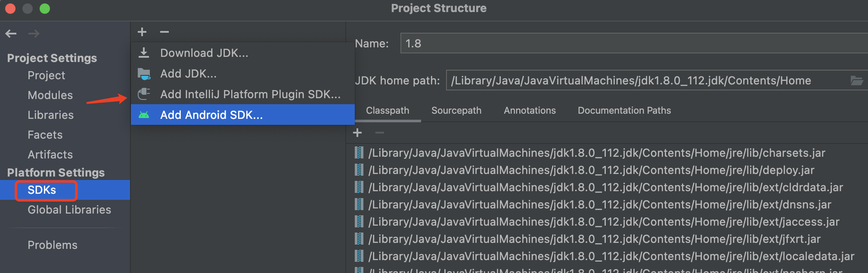Select Libraries in the sidebar

pos(50,115)
